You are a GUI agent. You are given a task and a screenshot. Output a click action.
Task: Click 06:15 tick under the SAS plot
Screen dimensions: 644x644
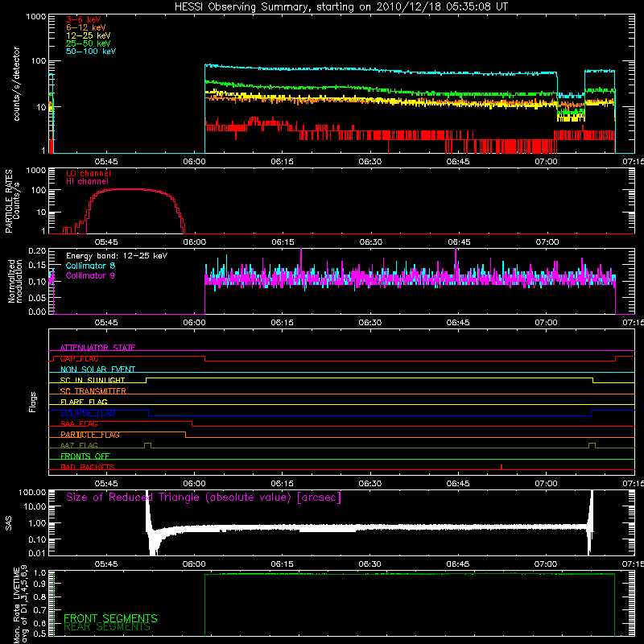283,564
